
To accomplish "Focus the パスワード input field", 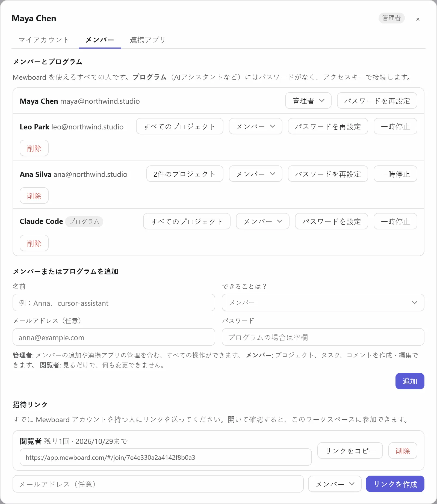I will [323, 337].
